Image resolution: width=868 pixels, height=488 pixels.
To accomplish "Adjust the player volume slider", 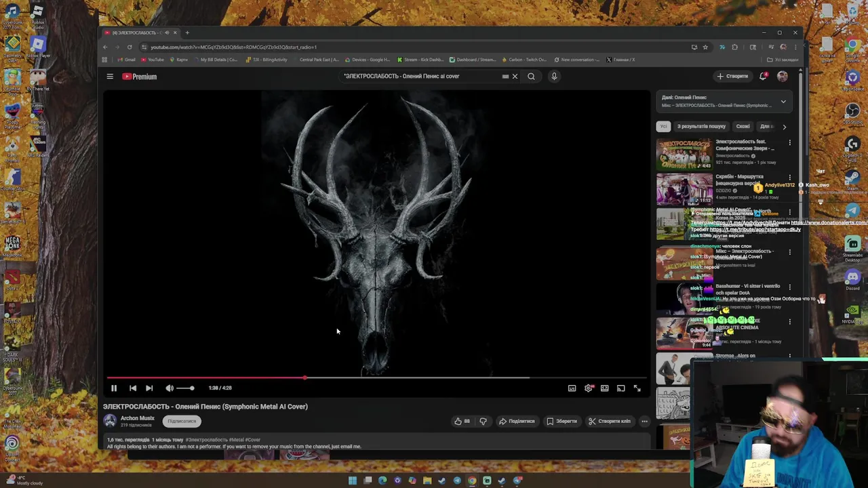I will click(185, 388).
